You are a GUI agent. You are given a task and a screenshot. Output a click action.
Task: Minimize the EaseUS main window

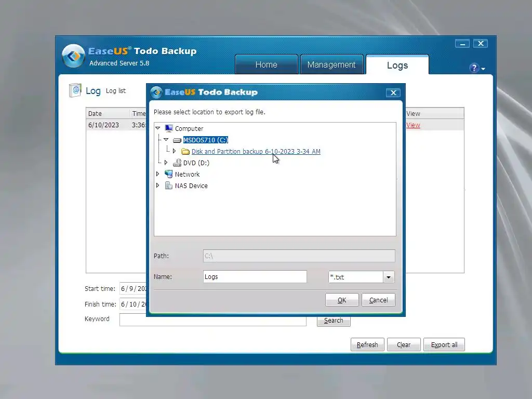(462, 44)
